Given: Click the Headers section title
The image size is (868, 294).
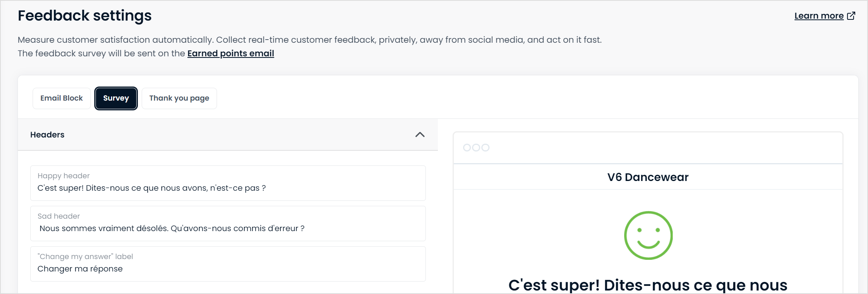Looking at the screenshot, I should click(47, 135).
